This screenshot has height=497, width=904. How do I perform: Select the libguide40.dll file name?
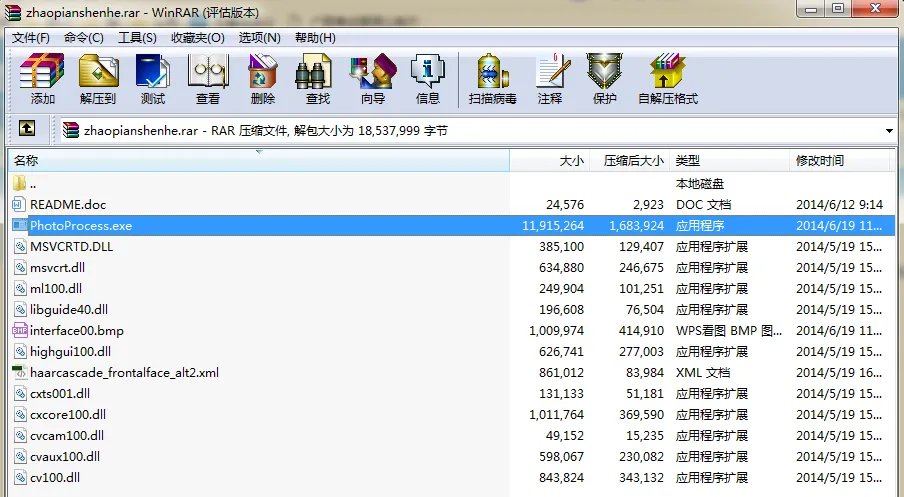coord(69,310)
